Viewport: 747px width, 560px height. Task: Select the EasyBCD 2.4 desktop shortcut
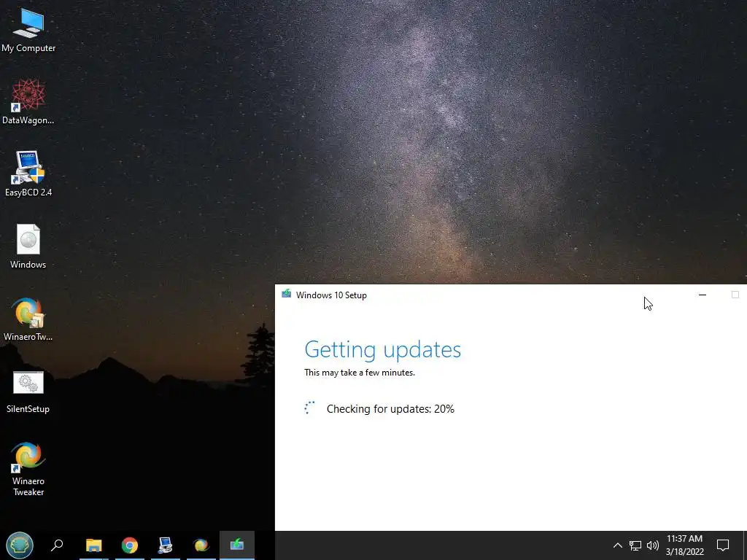(x=28, y=174)
